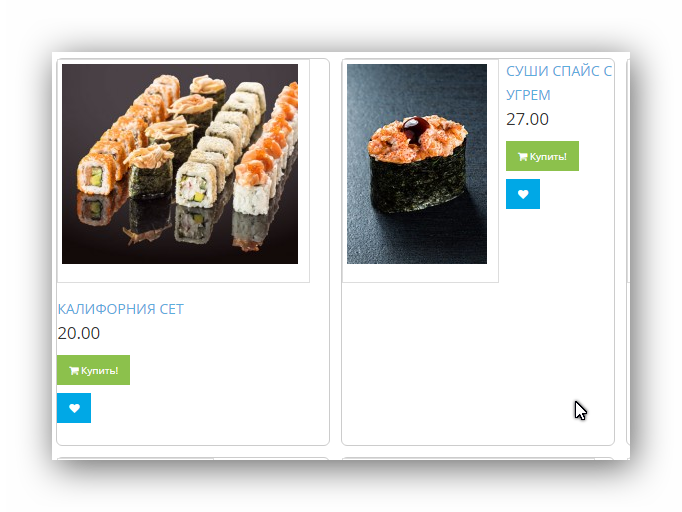The width and height of the screenshot is (682, 512).
Task: Click cart icon in Калифорния сет buy button
Action: click(x=74, y=371)
